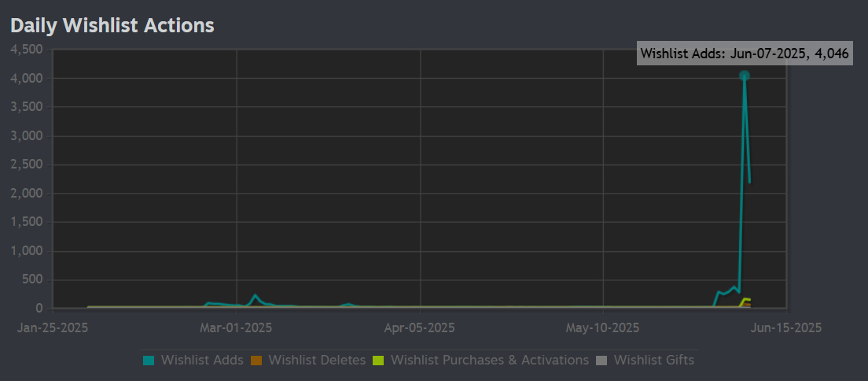Toggle the Wishlist Adds series label
This screenshot has width=868, height=381.
202,360
